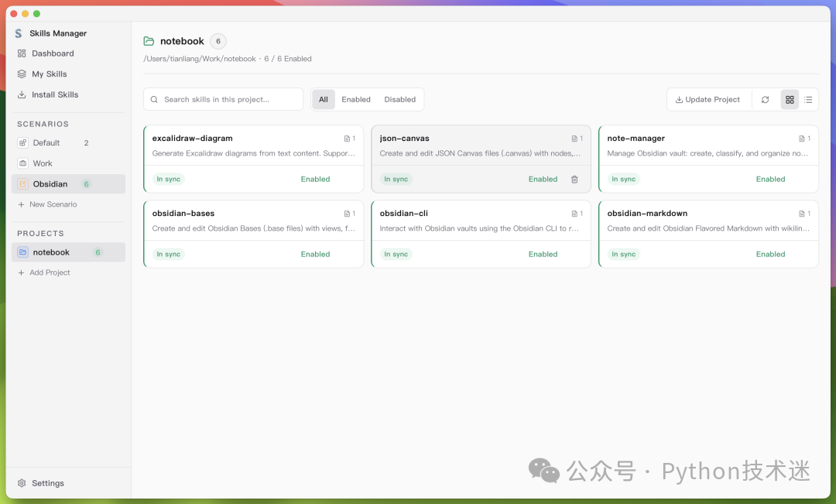This screenshot has width=836, height=504.
Task: Open My Skills in sidebar
Action: tap(68, 74)
